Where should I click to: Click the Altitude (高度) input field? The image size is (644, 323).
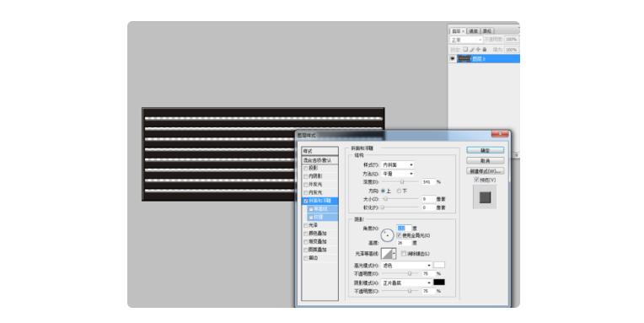point(404,243)
